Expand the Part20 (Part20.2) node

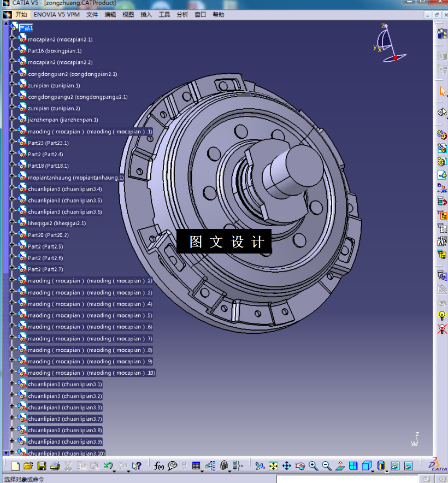pos(12,233)
